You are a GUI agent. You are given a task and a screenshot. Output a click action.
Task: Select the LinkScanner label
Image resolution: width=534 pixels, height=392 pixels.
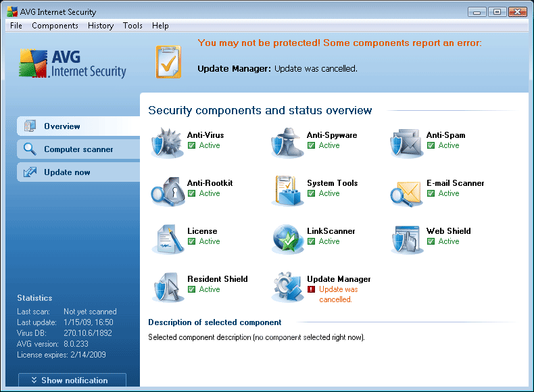tap(331, 231)
